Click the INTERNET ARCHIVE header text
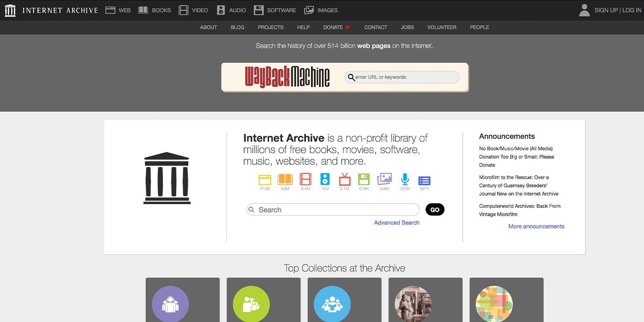 point(60,10)
